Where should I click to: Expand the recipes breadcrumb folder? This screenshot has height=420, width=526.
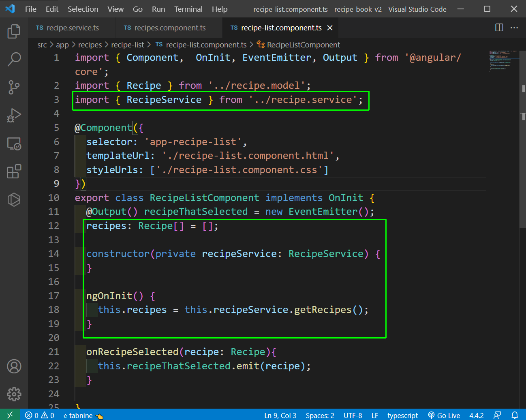click(90, 45)
